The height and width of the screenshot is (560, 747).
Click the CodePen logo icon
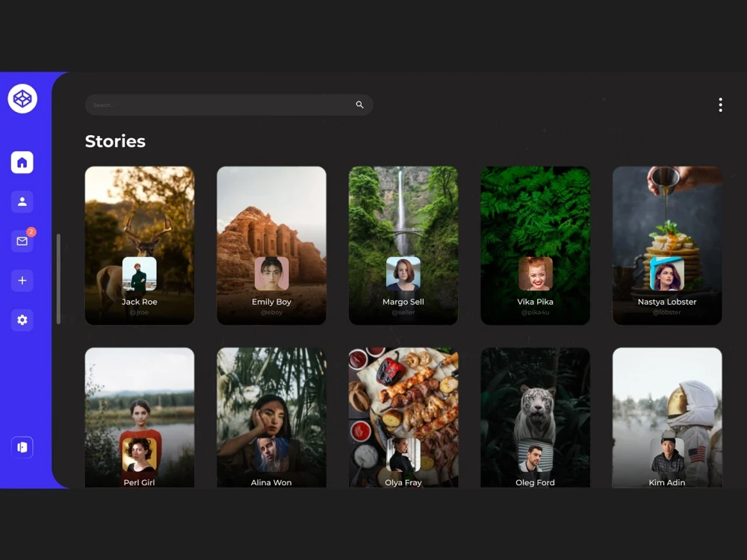[22, 99]
